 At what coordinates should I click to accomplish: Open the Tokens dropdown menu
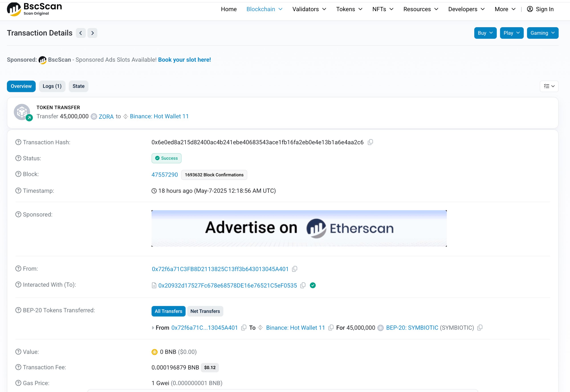pyautogui.click(x=349, y=9)
